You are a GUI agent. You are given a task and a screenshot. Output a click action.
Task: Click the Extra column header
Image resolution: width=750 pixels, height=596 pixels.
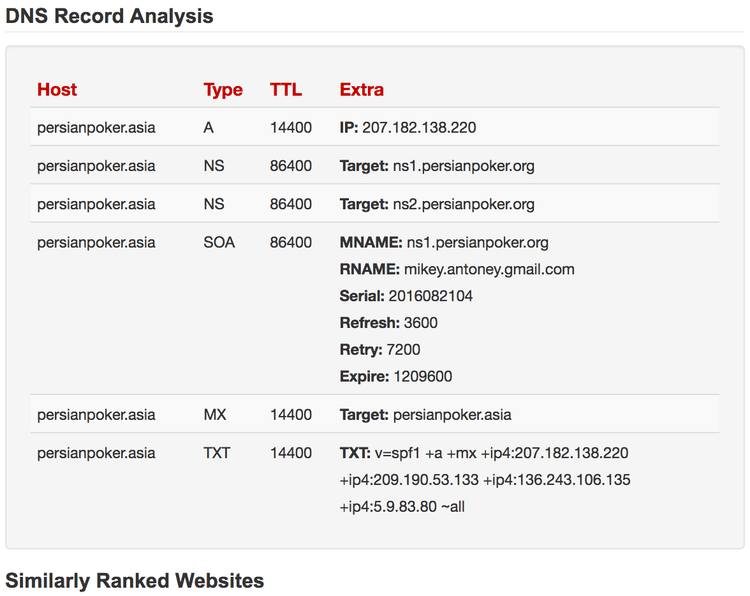coord(362,90)
